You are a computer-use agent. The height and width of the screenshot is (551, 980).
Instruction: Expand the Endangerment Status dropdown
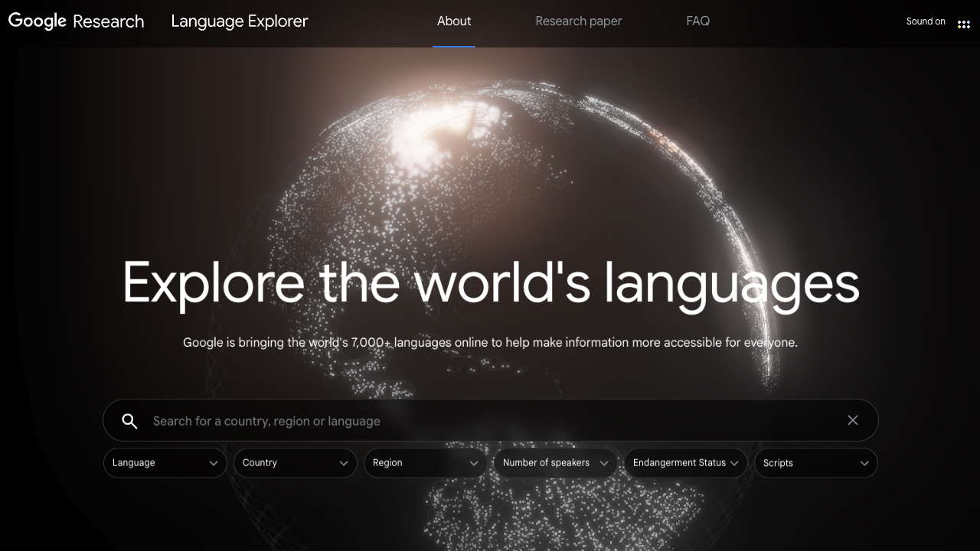pyautogui.click(x=686, y=463)
